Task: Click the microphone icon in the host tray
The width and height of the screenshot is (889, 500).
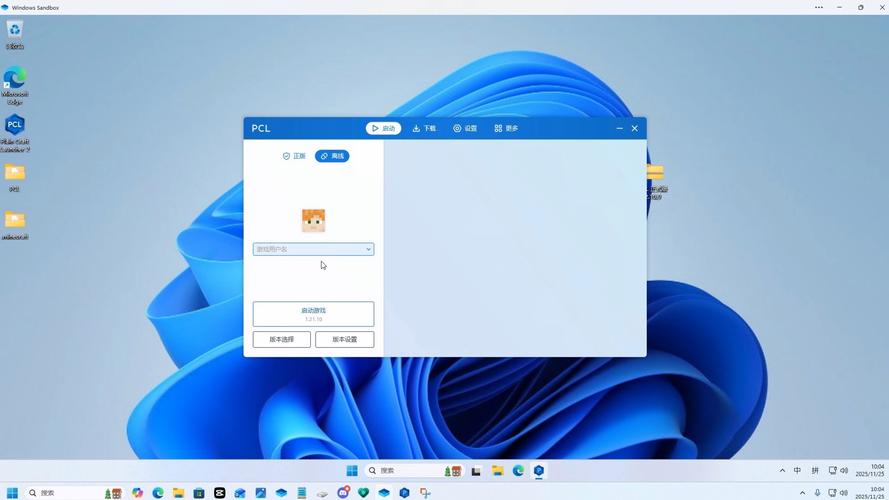Action: click(818, 493)
